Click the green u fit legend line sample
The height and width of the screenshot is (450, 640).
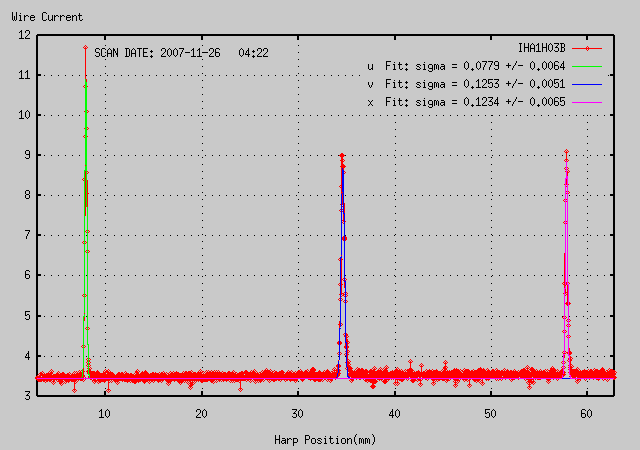point(587,66)
